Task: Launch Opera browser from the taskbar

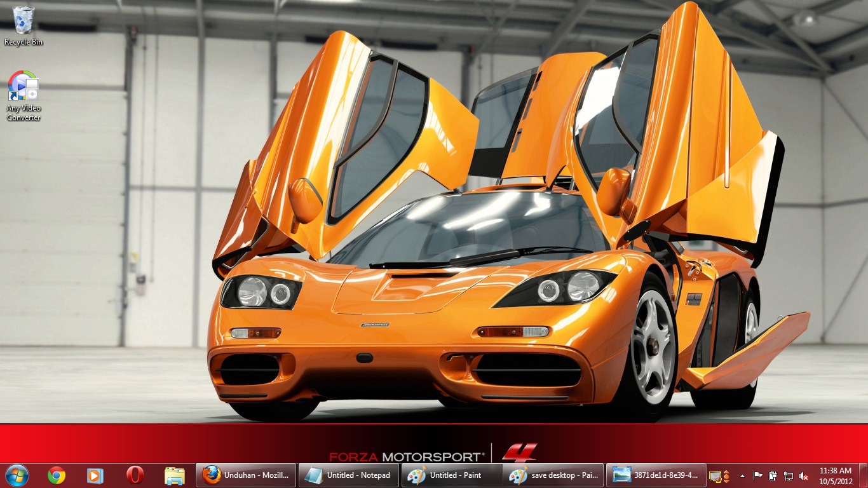Action: tap(135, 475)
